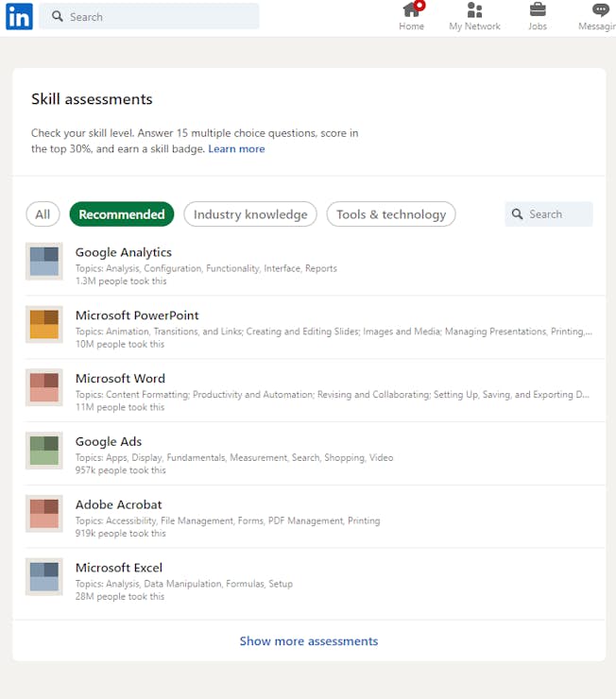
Task: Select the All filter pill
Action: click(x=43, y=214)
